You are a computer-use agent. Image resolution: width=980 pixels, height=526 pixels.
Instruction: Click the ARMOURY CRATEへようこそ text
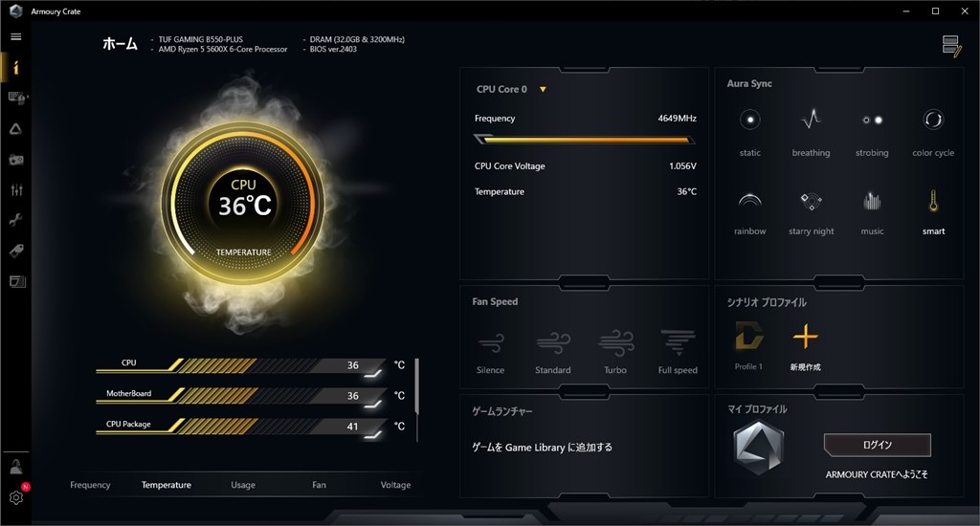click(x=877, y=474)
